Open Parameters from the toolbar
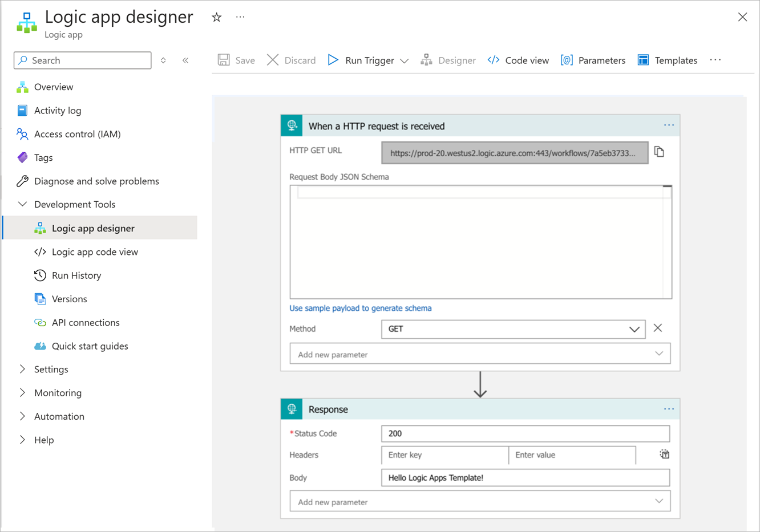Image resolution: width=760 pixels, height=532 pixels. point(593,60)
